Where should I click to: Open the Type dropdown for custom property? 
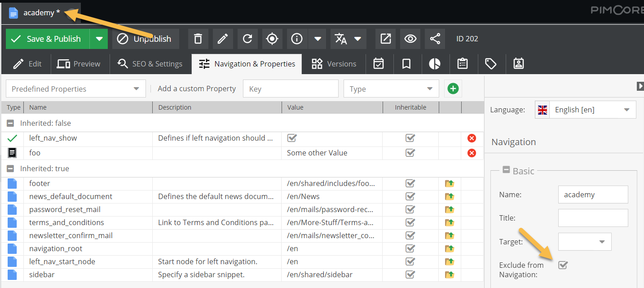[429, 89]
